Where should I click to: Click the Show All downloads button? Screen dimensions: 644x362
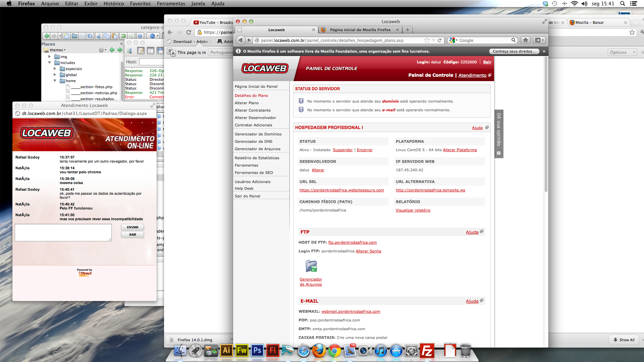[624, 340]
